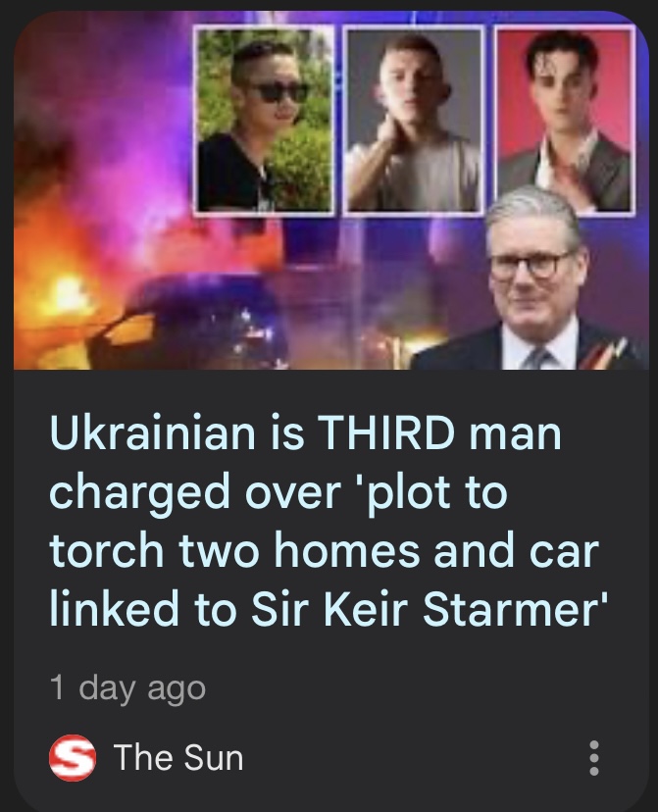The image size is (658, 812).
Task: Open the three-dot more options menu
Action: pyautogui.click(x=594, y=758)
